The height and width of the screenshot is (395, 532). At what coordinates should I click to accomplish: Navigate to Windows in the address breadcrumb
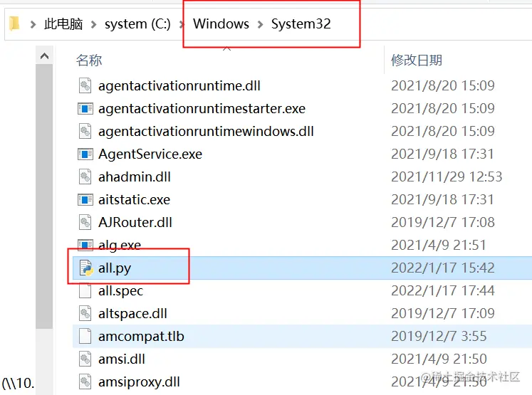(x=221, y=24)
